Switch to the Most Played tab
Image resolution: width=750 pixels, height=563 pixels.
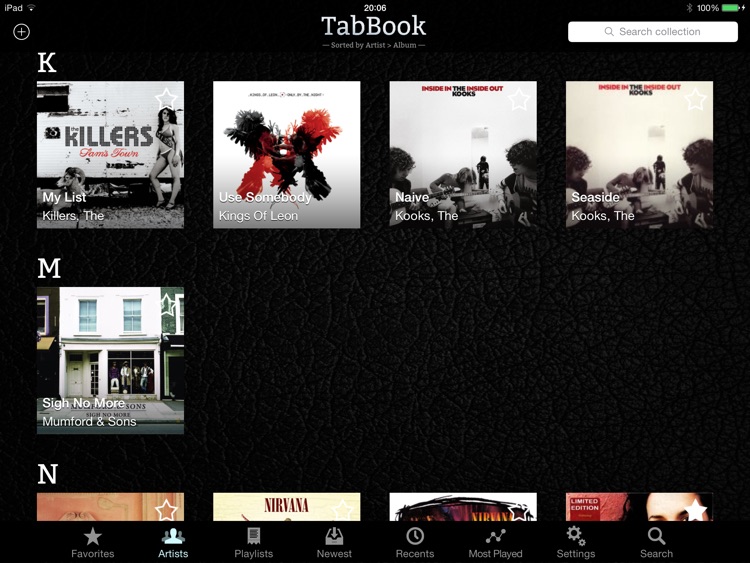pos(496,543)
